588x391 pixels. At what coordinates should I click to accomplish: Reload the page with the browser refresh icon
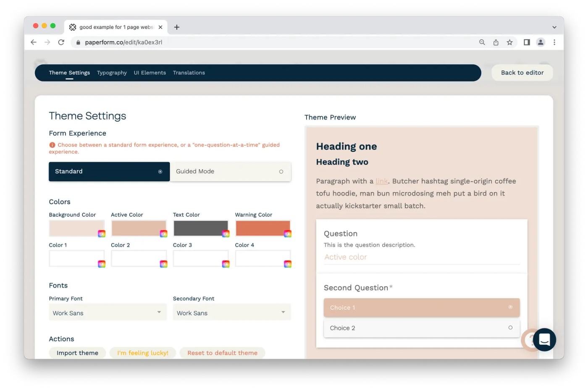[61, 42]
